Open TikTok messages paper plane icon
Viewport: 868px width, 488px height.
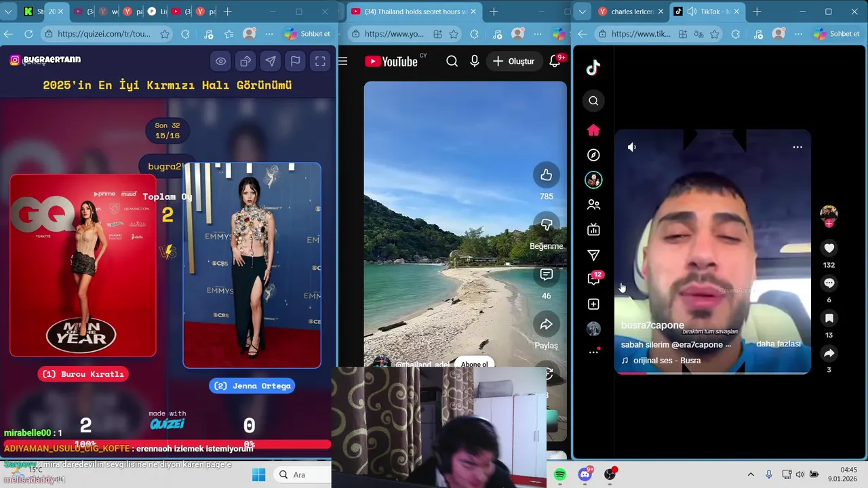(x=593, y=255)
